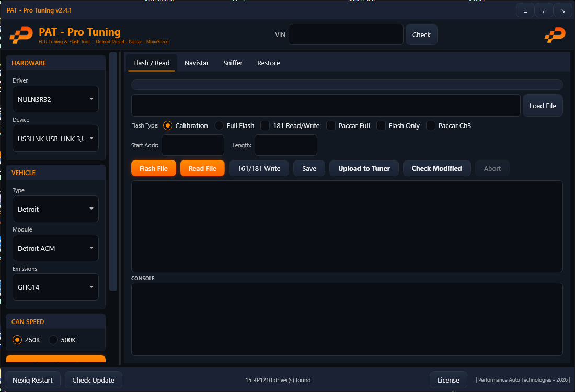Click the Check VIN button
Image resolution: width=575 pixels, height=392 pixels.
421,34
